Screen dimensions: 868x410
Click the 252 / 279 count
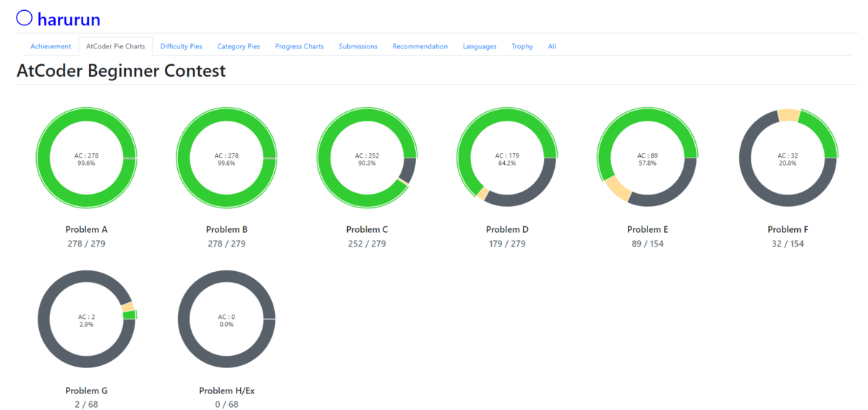pos(367,244)
